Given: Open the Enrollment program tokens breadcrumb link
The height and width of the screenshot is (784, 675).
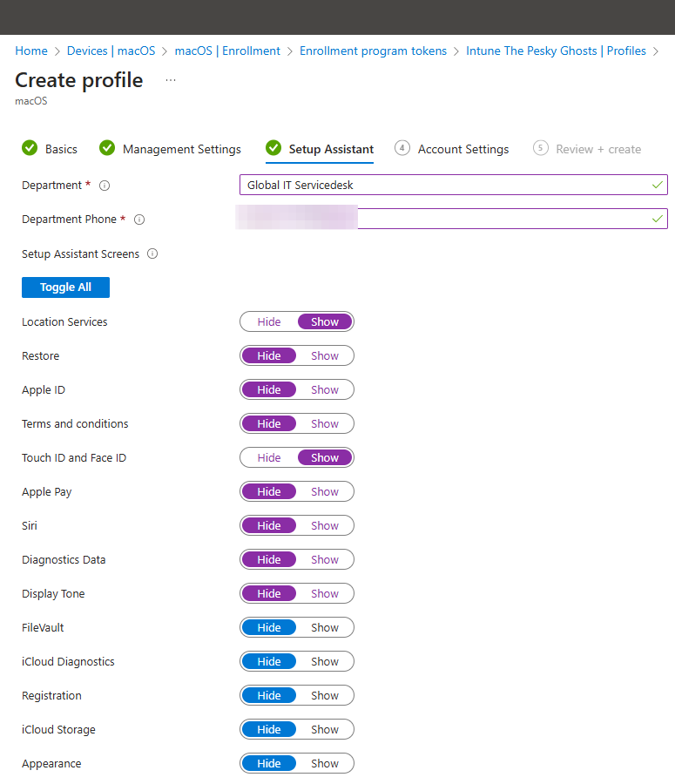Looking at the screenshot, I should [373, 51].
